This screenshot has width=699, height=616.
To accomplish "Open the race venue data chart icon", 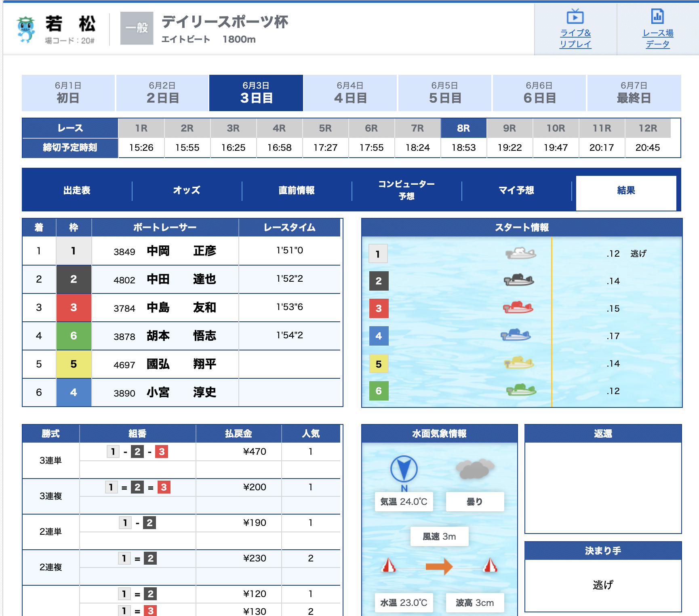I will coord(657,17).
